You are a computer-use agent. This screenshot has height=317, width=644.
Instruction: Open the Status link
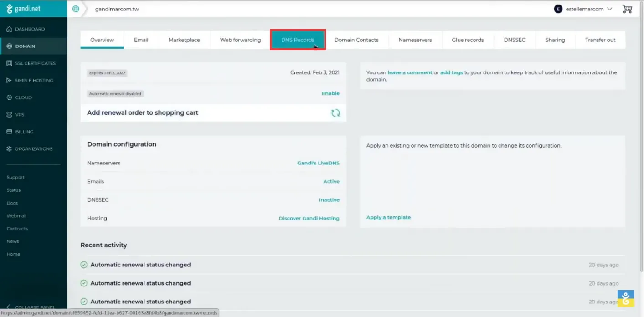[14, 190]
